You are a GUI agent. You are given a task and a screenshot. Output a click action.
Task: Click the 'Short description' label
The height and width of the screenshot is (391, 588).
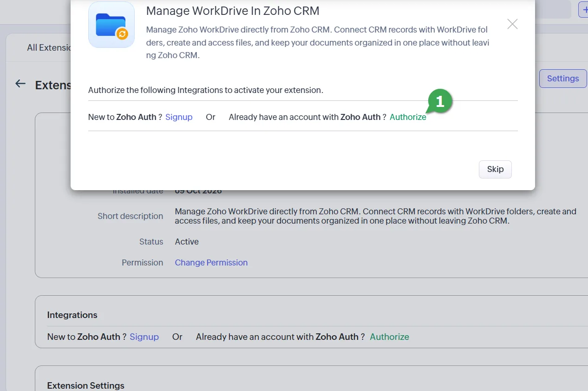(x=131, y=216)
